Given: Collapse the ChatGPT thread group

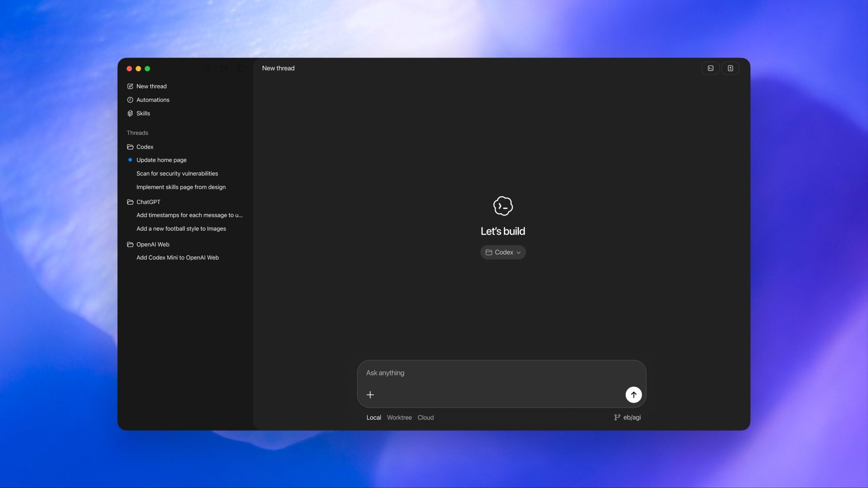Looking at the screenshot, I should [x=130, y=202].
